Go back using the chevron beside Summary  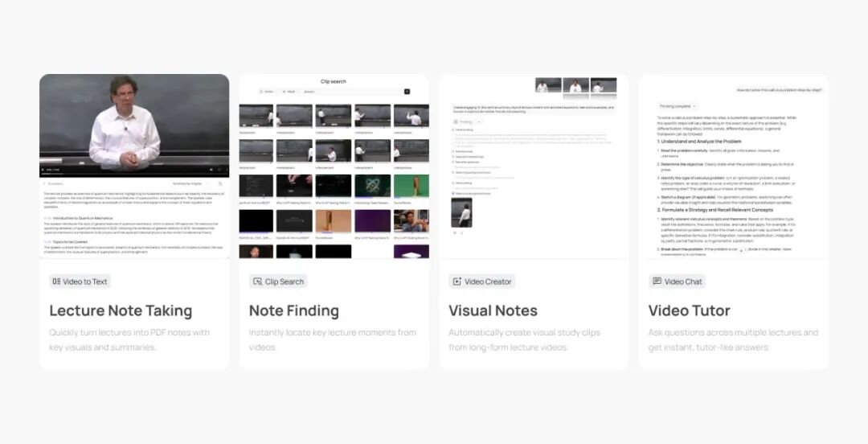click(x=44, y=183)
